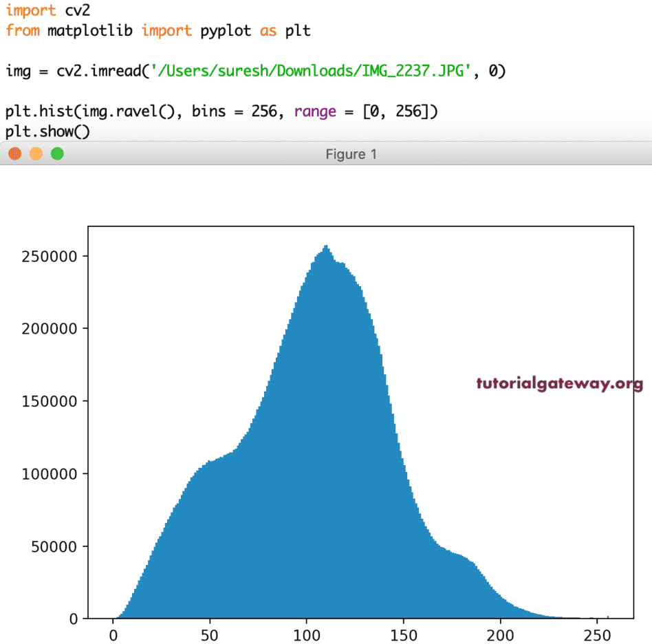The height and width of the screenshot is (644, 652).
Task: Click the image file path string
Action: pos(310,71)
